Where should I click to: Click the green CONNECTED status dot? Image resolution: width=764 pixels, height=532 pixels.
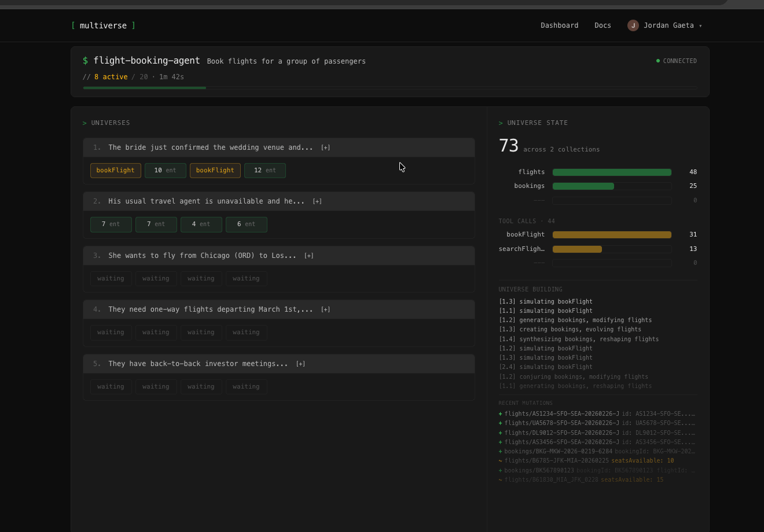point(658,60)
